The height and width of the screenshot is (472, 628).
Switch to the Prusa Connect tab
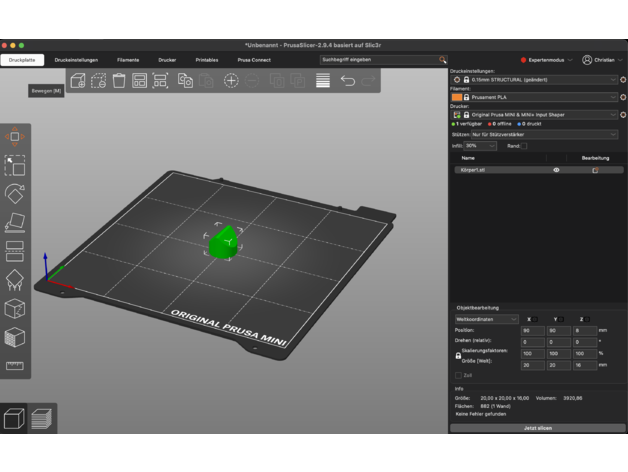pos(254,60)
